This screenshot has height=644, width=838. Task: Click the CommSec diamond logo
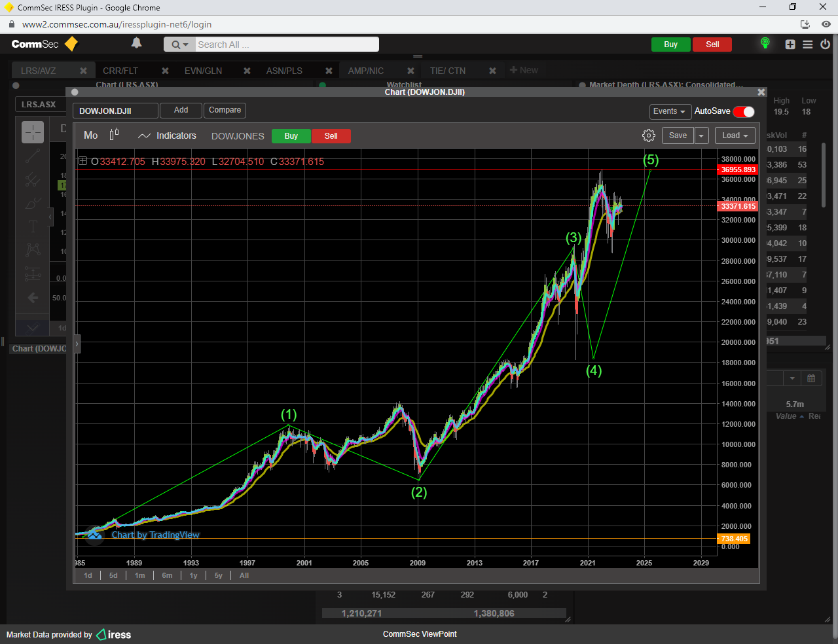point(71,44)
